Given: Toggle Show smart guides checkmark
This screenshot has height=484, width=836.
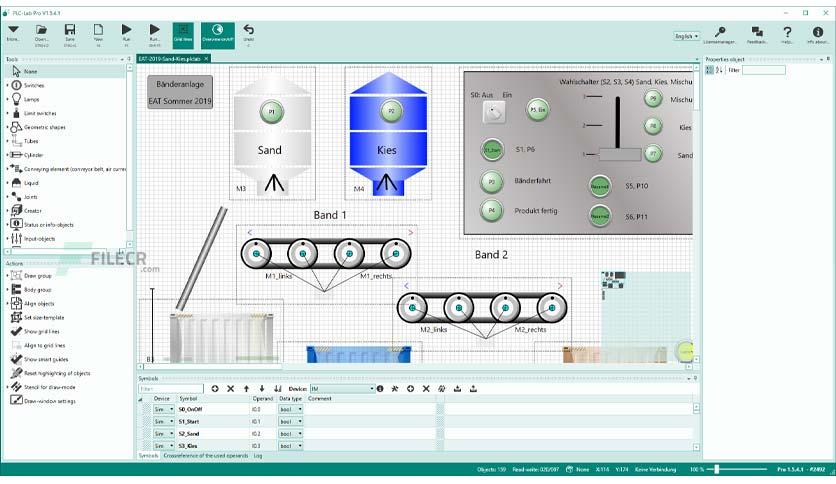Looking at the screenshot, I should 17,359.
